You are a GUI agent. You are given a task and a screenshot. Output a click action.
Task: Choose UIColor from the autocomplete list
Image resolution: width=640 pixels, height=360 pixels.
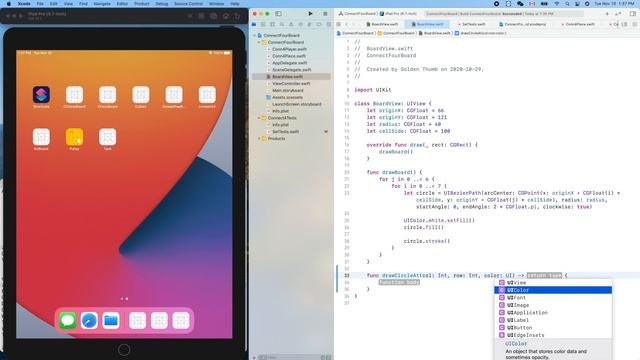point(553,290)
